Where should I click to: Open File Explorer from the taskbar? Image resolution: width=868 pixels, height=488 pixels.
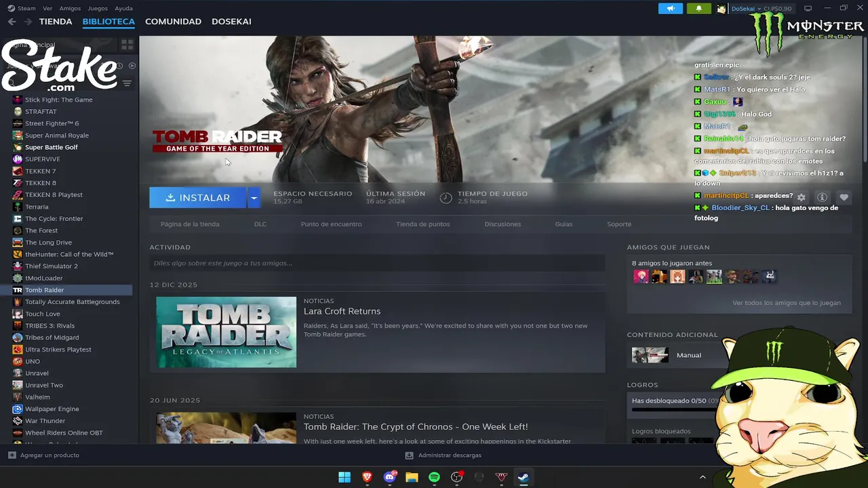[412, 477]
